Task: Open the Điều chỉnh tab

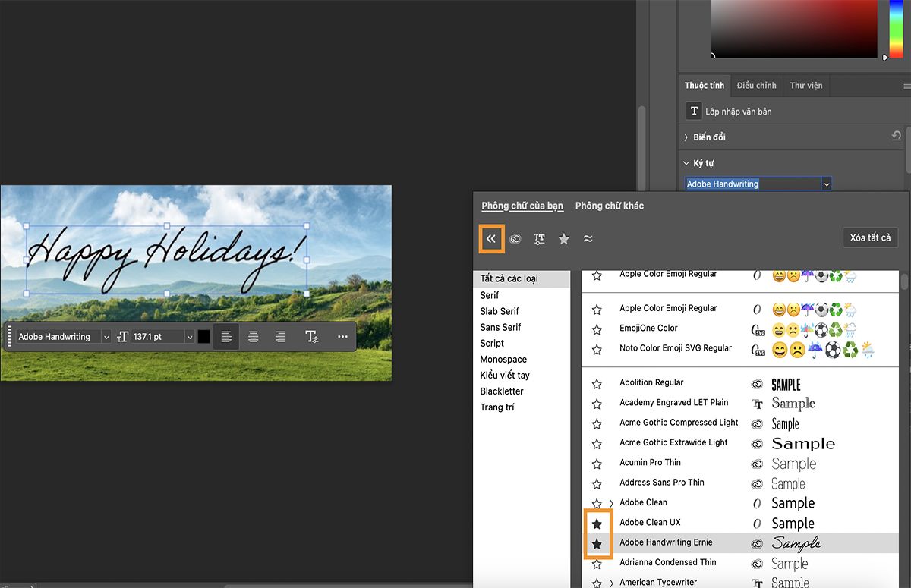Action: click(x=756, y=85)
